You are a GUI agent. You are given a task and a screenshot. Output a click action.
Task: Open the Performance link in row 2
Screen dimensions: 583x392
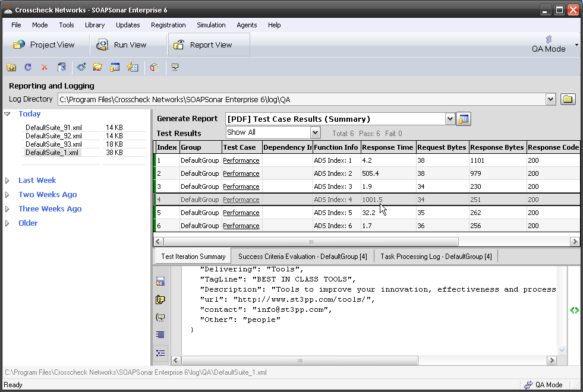pyautogui.click(x=241, y=173)
